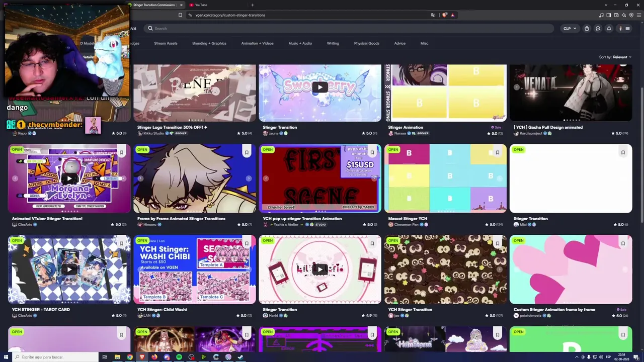This screenshot has height=362, width=644.
Task: Show hidden system tray icons chevron
Action: tap(577, 357)
